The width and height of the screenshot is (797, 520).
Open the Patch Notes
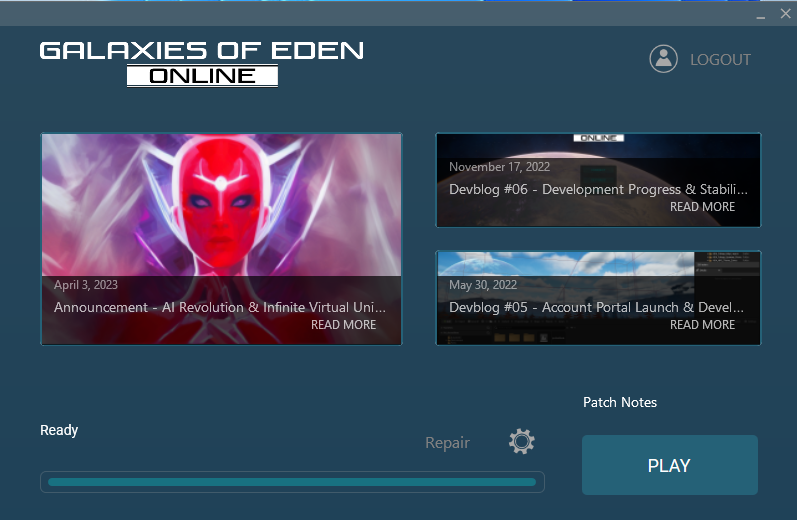click(620, 402)
